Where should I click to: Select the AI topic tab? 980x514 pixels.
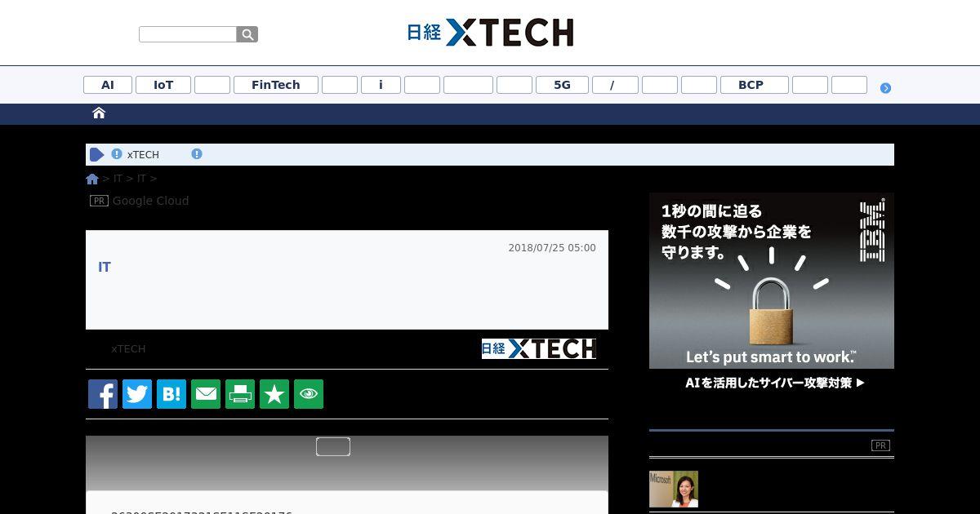click(108, 85)
